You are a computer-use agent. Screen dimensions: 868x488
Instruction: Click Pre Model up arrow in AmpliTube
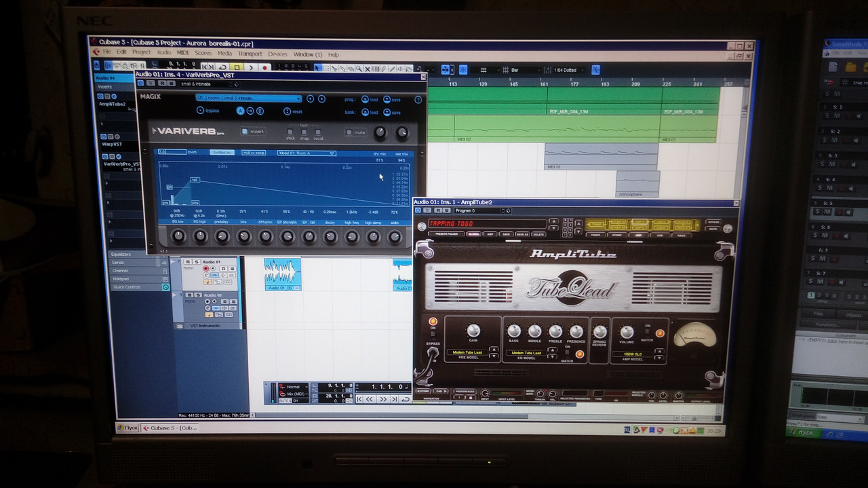coord(493,350)
